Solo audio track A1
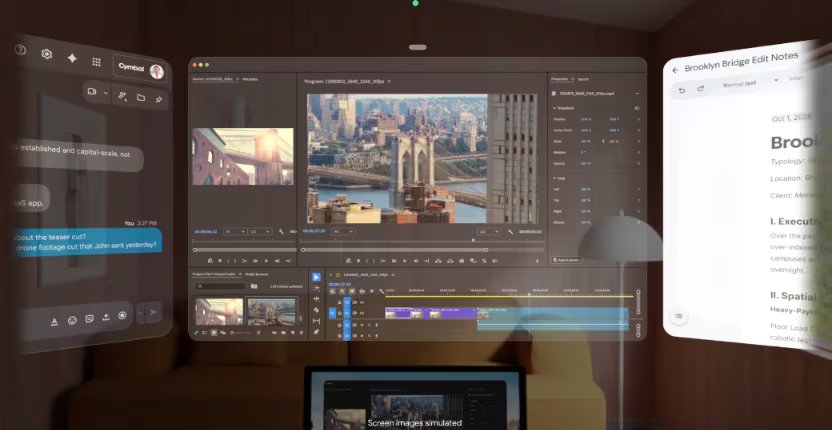The width and height of the screenshot is (832, 430). [369, 325]
